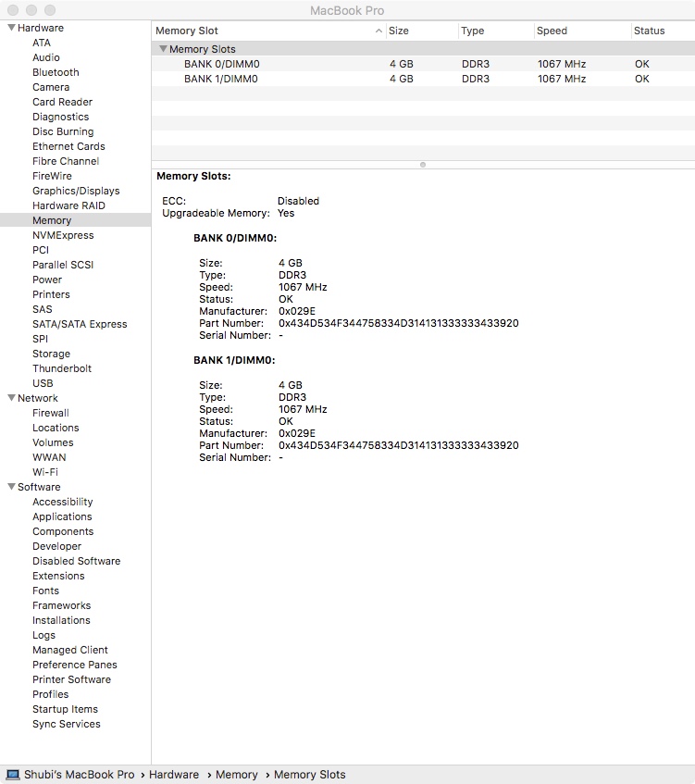Sort by Type column header

(x=473, y=31)
